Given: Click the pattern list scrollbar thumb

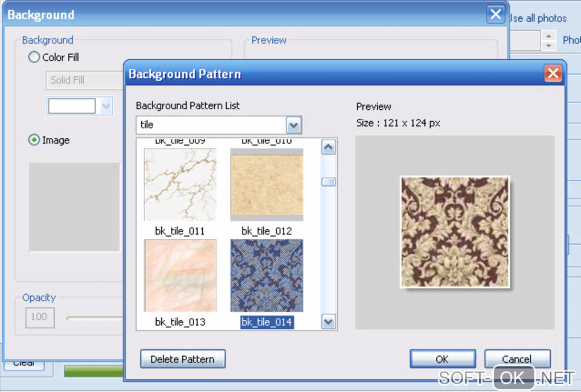Looking at the screenshot, I should (x=329, y=182).
